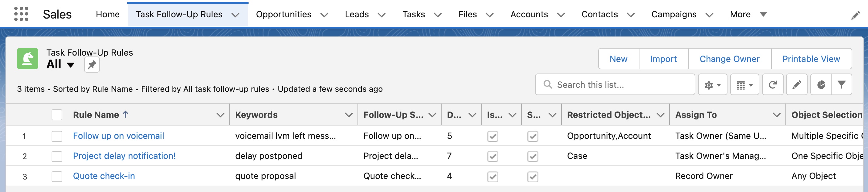This screenshot has height=192, width=868.
Task: Tick the Quote check-in row checkbox
Action: click(x=57, y=177)
